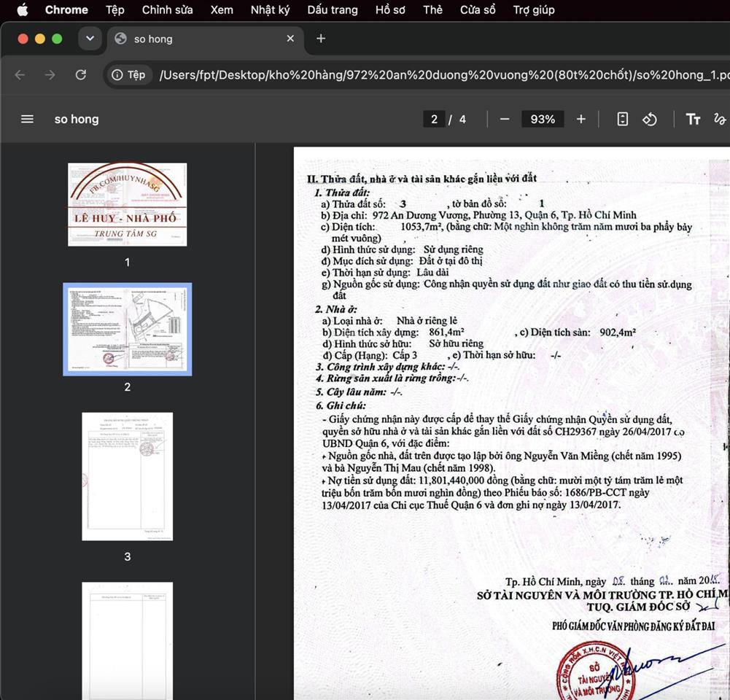Open the Thẻ menu
This screenshot has height=700, width=730.
(432, 9)
